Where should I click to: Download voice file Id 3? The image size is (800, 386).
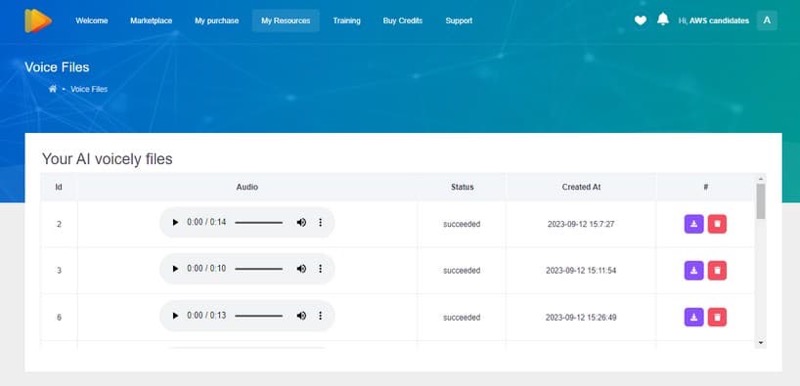pos(694,270)
